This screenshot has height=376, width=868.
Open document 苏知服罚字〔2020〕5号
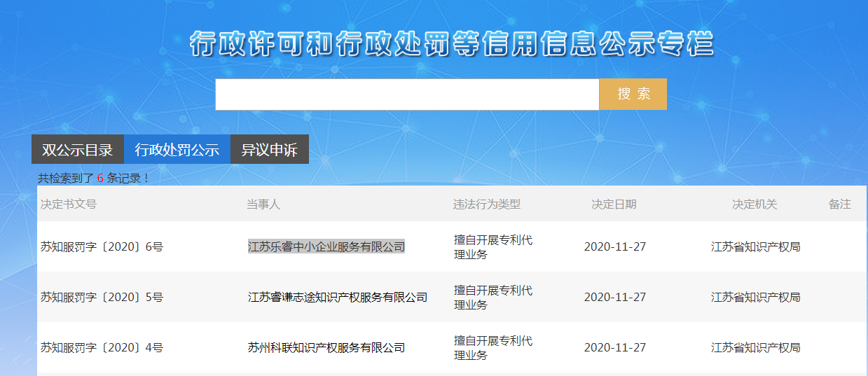click(x=102, y=297)
